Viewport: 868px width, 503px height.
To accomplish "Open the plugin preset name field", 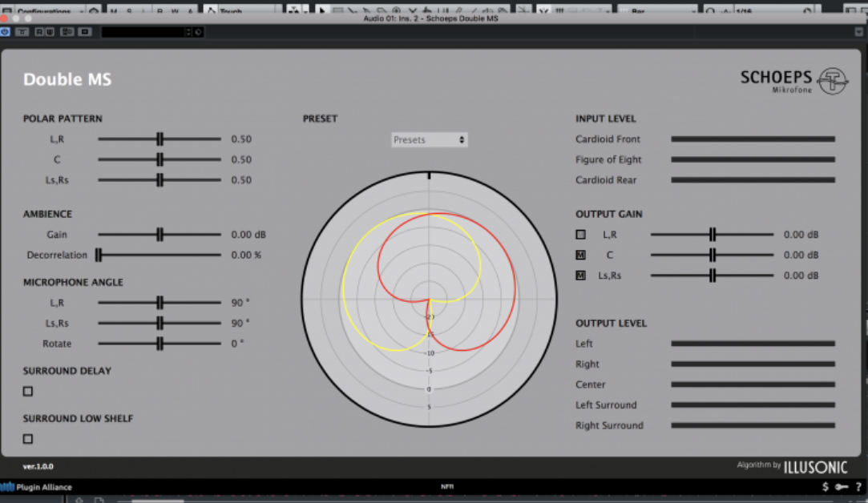I will click(143, 32).
